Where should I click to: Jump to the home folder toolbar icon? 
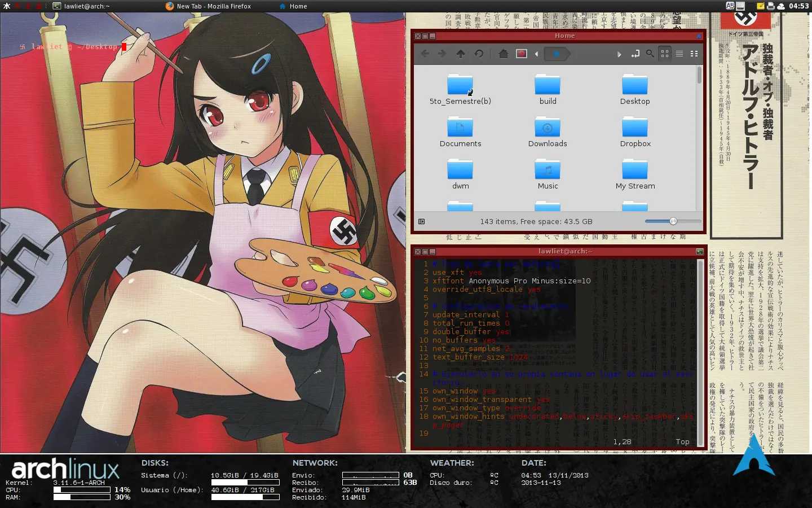click(x=504, y=54)
